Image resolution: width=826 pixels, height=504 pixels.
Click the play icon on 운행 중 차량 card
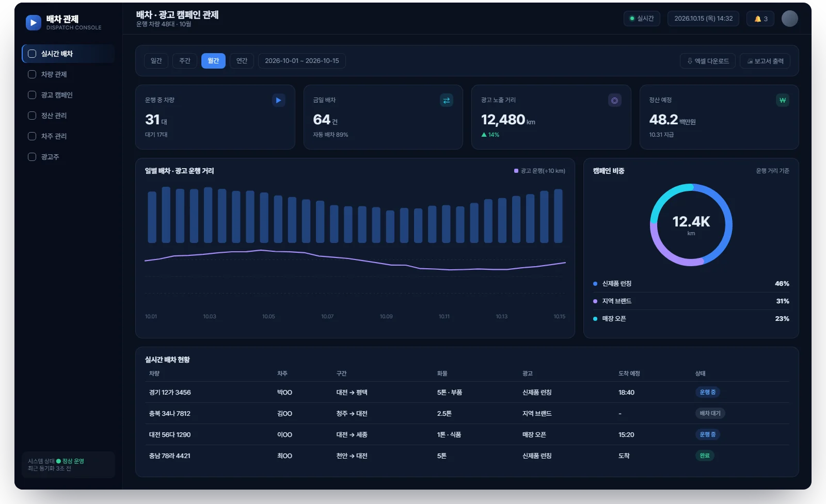278,100
